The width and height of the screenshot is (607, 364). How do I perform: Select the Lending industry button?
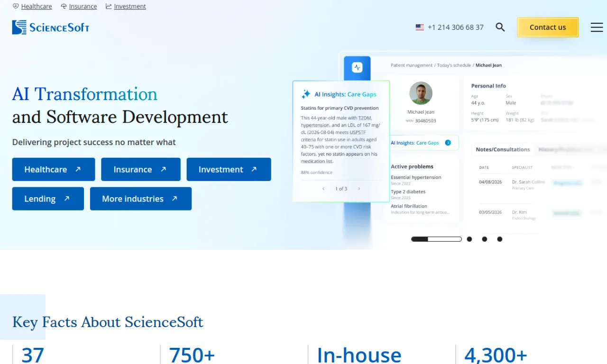tap(48, 199)
